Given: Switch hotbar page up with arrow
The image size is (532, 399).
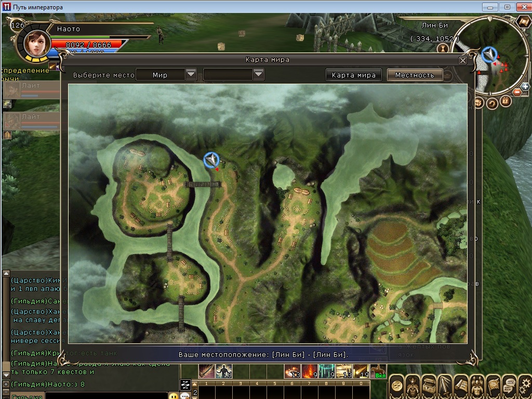Looking at the screenshot, I should (x=195, y=384).
